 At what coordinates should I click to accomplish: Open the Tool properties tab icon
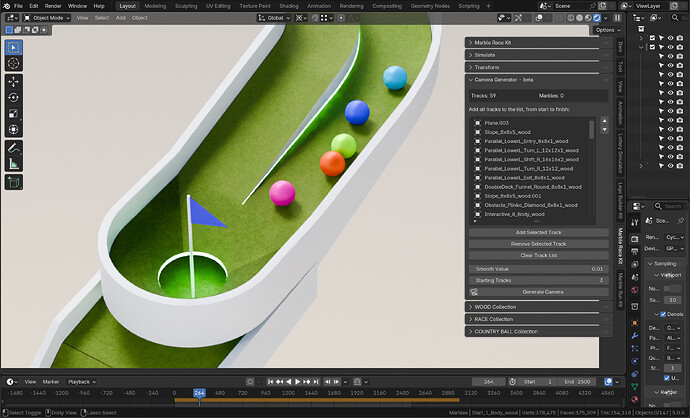[x=635, y=223]
